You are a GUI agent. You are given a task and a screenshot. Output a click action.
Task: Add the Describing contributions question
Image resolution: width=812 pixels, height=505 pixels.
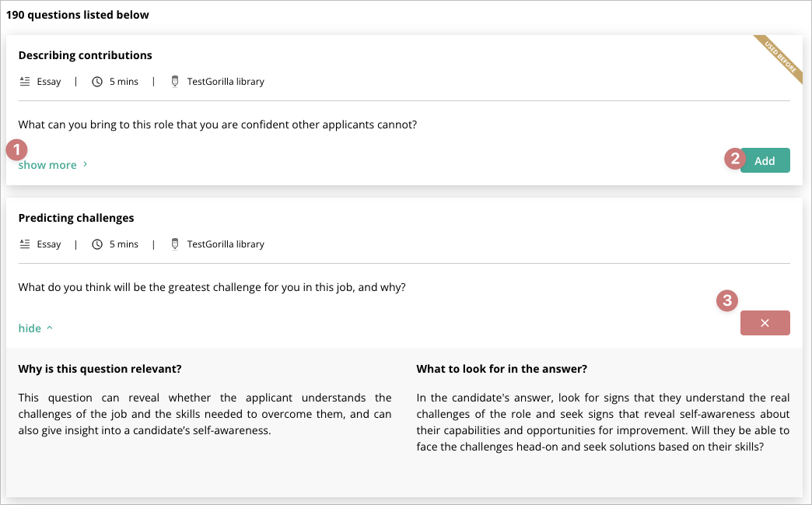pyautogui.click(x=765, y=160)
